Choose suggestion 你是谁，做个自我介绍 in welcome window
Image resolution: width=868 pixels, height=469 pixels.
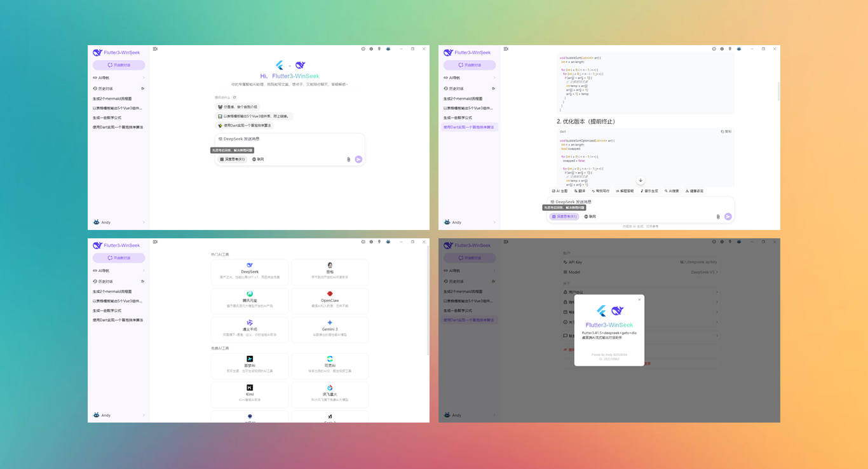point(236,107)
